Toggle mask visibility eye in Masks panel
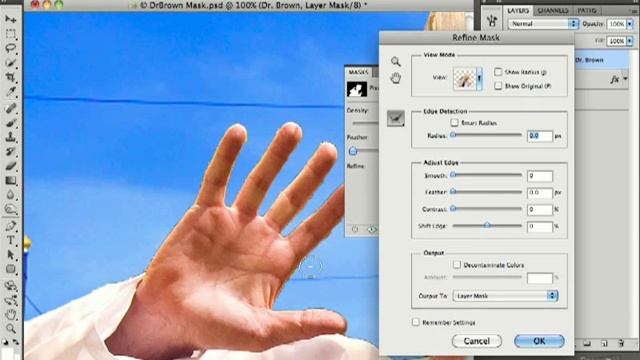 (x=372, y=229)
